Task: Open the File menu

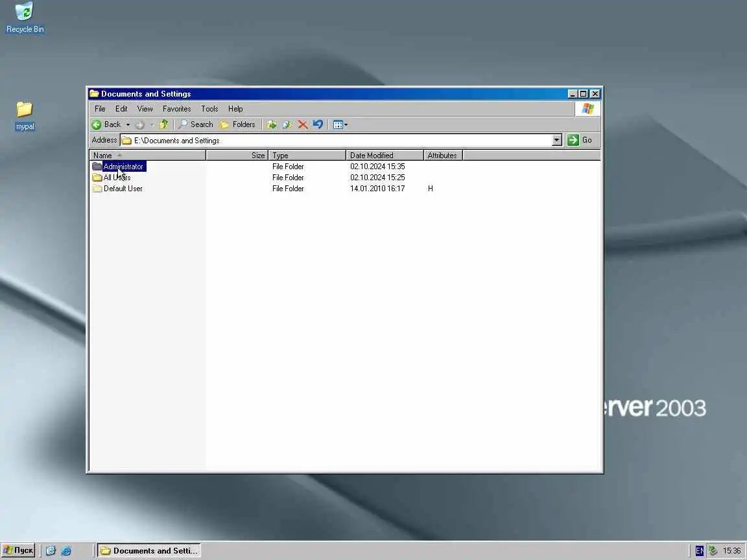Action: pyautogui.click(x=100, y=109)
